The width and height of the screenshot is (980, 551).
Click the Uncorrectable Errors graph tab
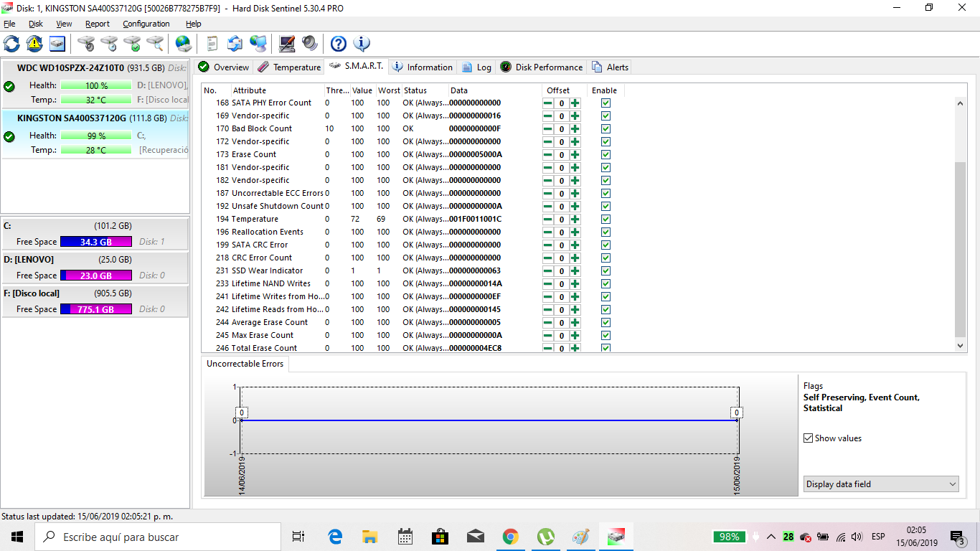tap(245, 364)
